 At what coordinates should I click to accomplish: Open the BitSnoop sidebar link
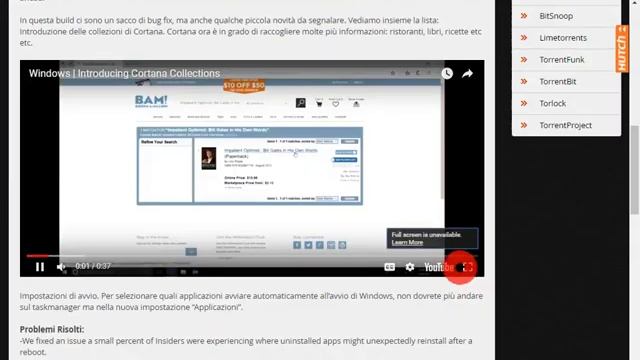point(556,16)
